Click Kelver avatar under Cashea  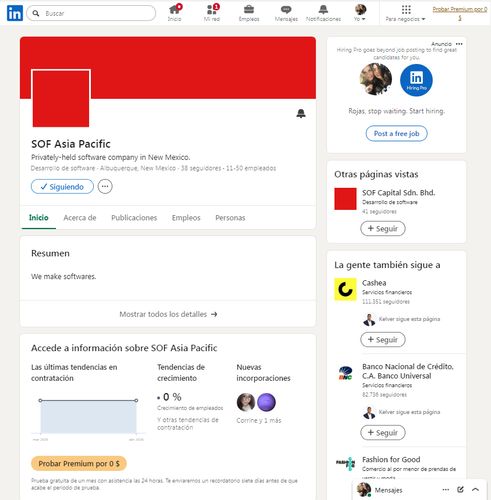coord(369,319)
